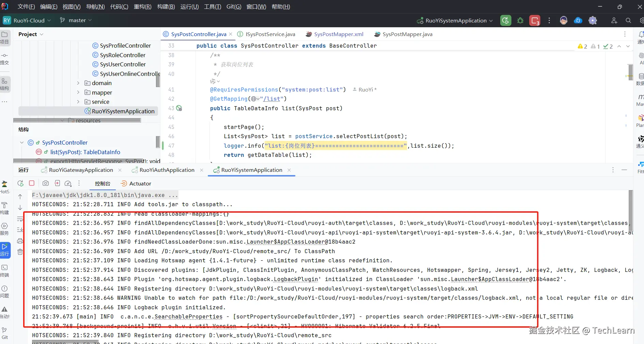This screenshot has width=644, height=344.
Task: Open the Code With Me user-plus icon
Action: 614,20
